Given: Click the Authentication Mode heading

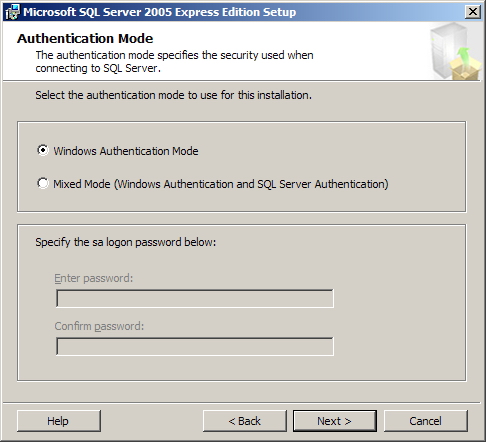Looking at the screenshot, I should tap(85, 39).
